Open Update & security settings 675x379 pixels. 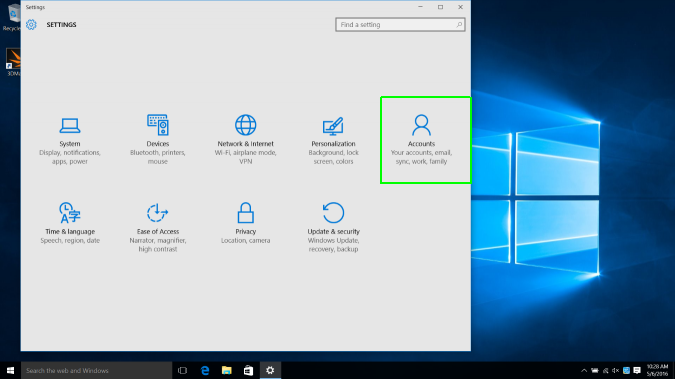[x=333, y=227]
